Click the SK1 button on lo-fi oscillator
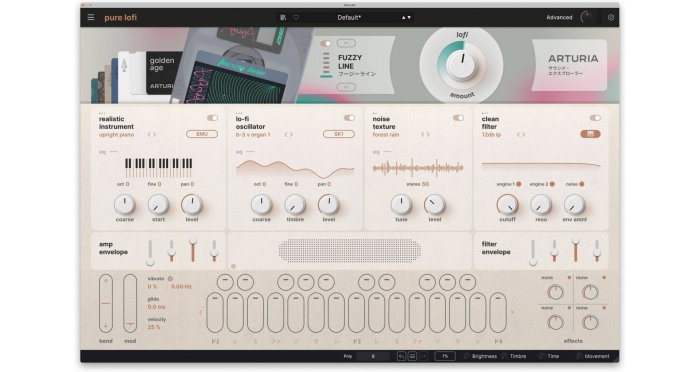 338,134
